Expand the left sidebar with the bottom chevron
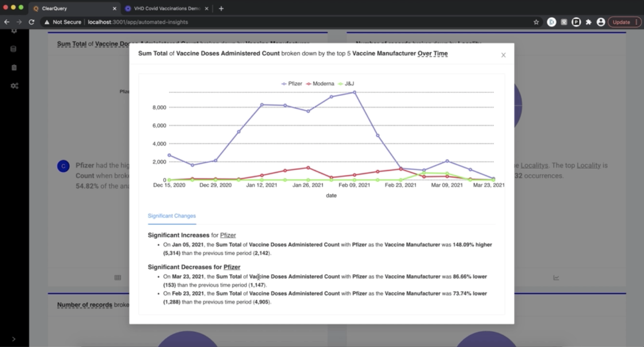Image resolution: width=644 pixels, height=347 pixels. point(13,339)
